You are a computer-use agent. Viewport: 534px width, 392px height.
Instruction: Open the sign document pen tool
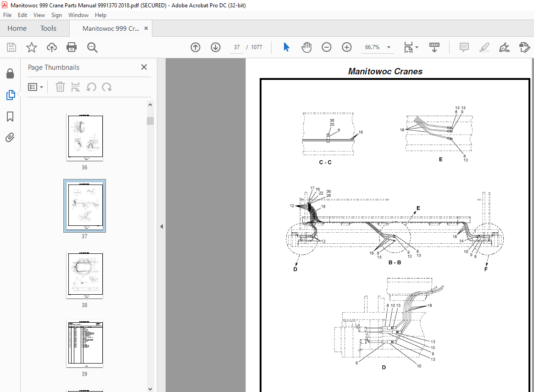coord(504,47)
